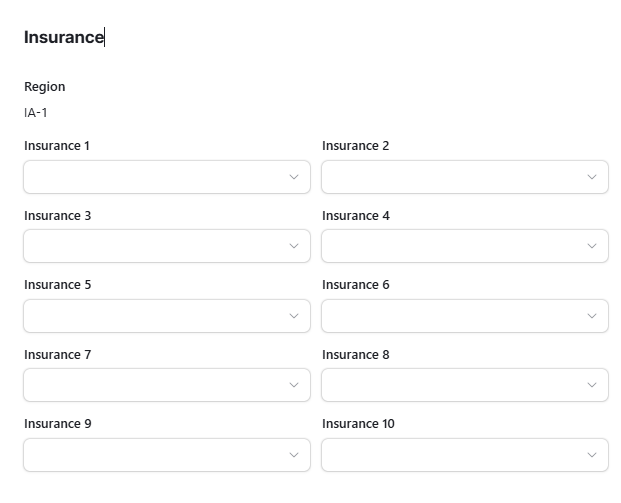Expand the Insurance 3 combo box
Screen dimensions: 621x503
[x=167, y=246]
